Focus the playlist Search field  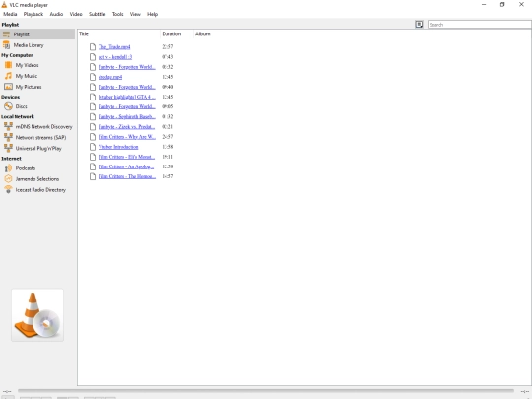[x=479, y=25]
